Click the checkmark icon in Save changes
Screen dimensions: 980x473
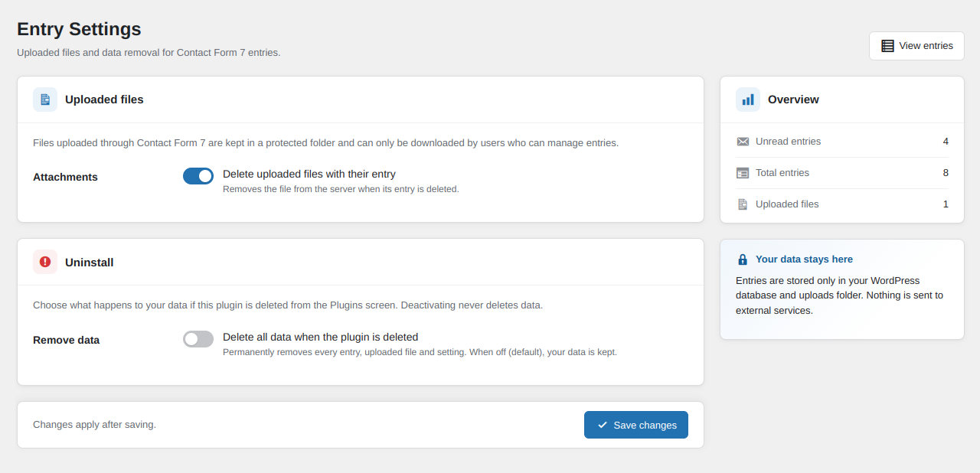pos(603,425)
